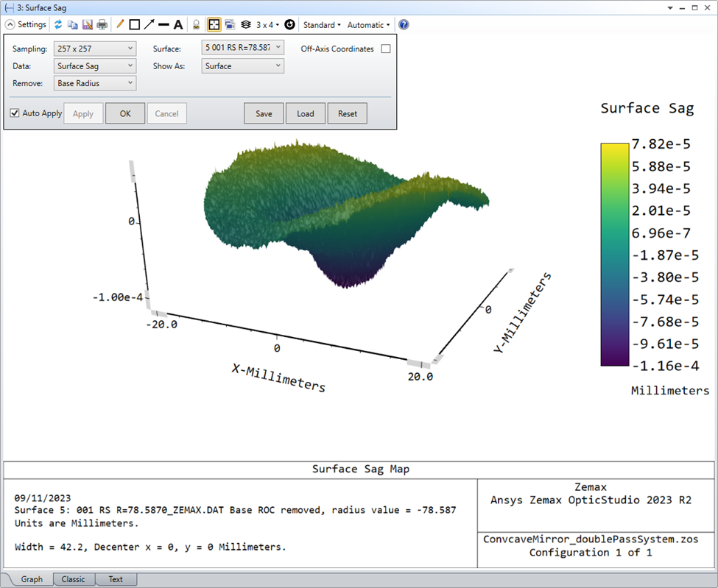This screenshot has height=588, width=718.
Task: Click the clone window icon
Action: click(230, 25)
